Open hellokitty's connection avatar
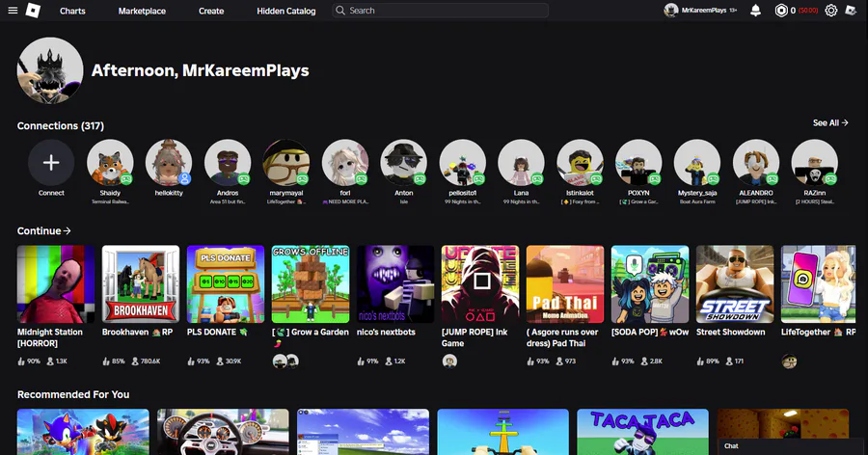The height and width of the screenshot is (455, 868). 169,162
